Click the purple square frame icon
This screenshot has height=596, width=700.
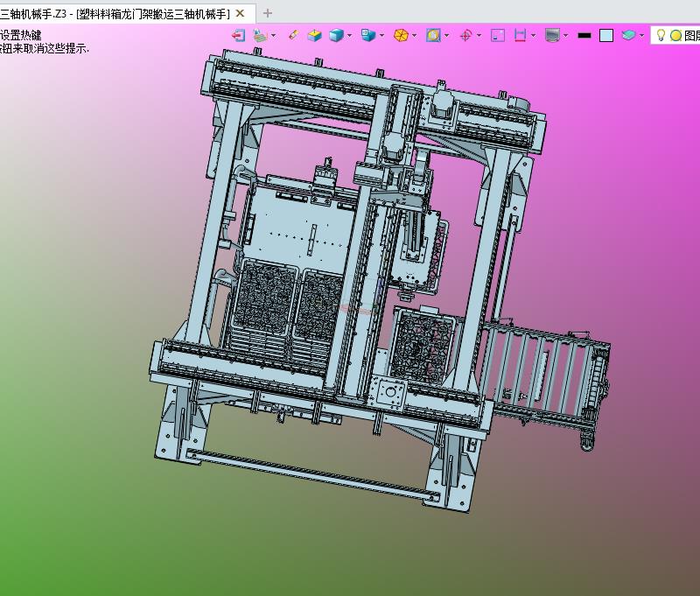[498, 35]
